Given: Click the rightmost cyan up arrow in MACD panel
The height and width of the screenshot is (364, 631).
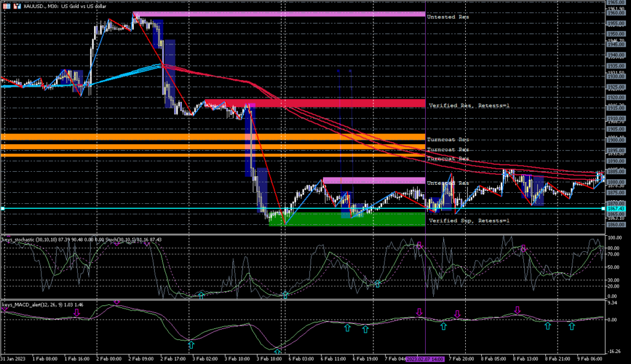Looking at the screenshot, I should coord(571,325).
